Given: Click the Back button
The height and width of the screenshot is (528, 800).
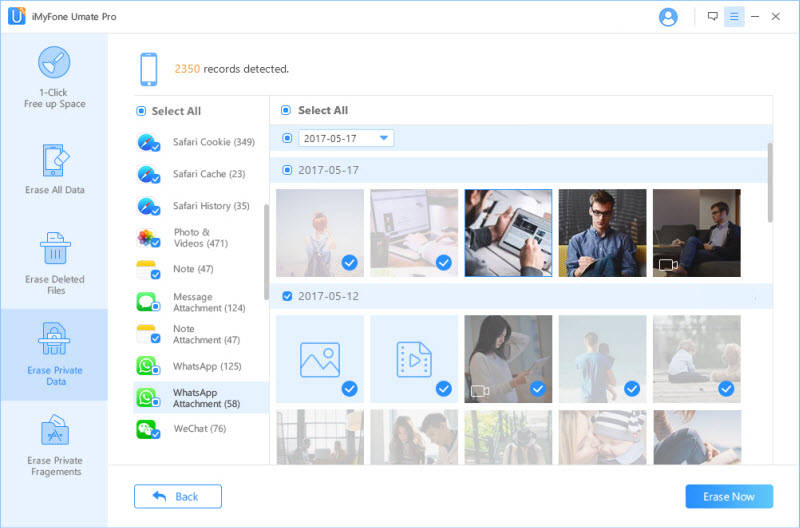Looking at the screenshot, I should 178,496.
